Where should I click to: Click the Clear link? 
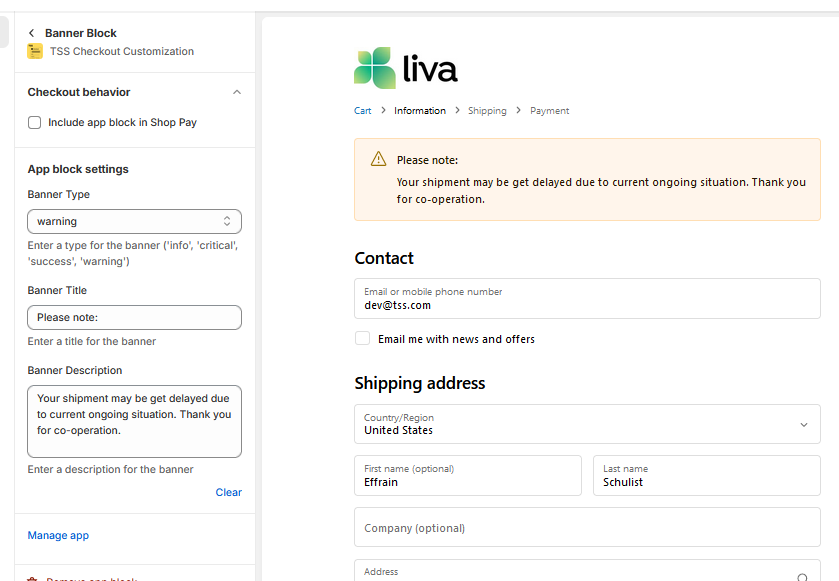228,492
